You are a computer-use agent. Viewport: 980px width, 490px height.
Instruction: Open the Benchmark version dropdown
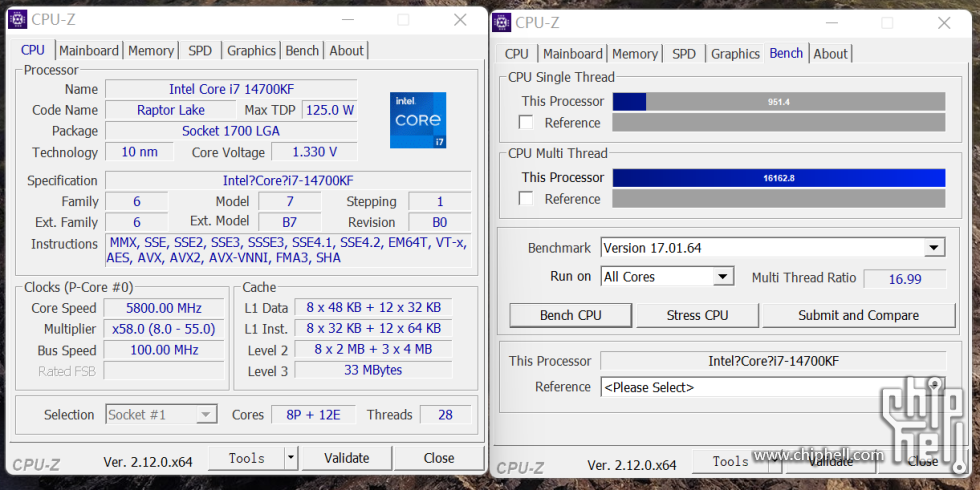click(x=934, y=248)
